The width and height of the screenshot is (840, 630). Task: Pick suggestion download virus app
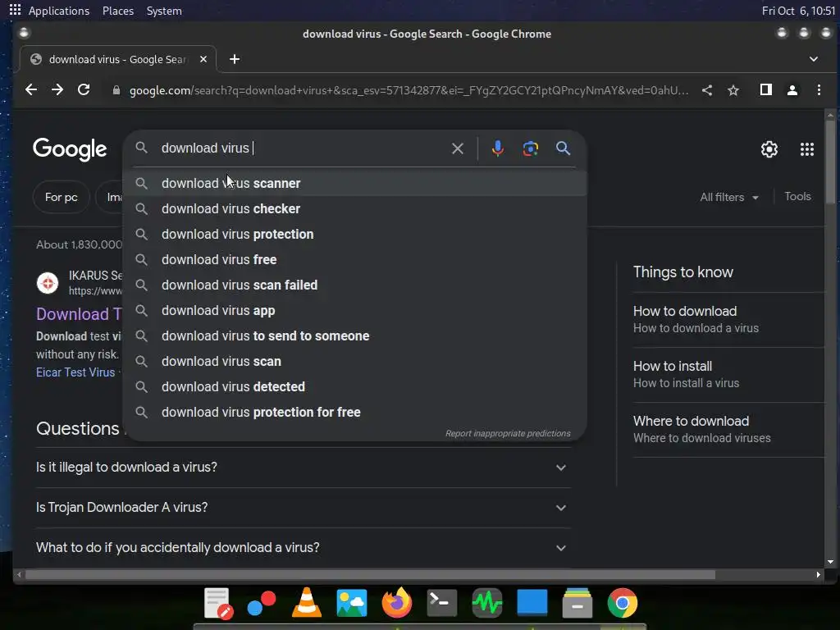354,311
